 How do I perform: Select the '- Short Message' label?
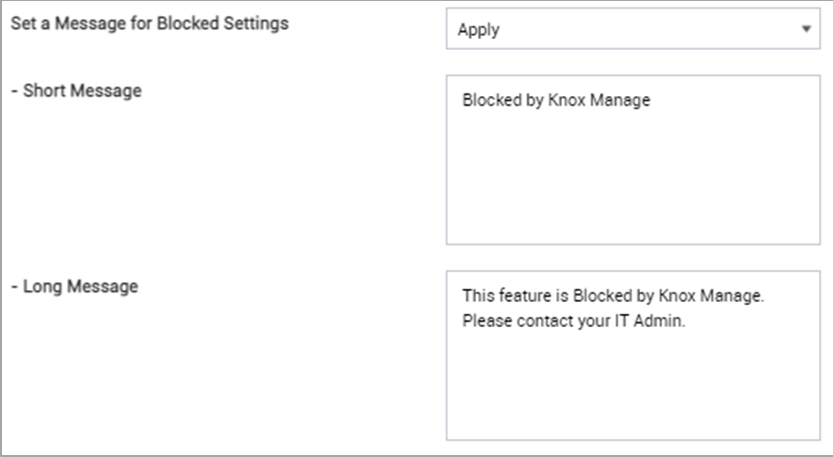tap(76, 90)
